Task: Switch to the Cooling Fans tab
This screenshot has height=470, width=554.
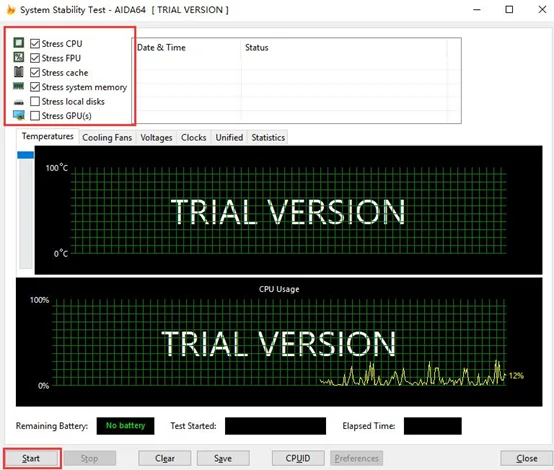Action: click(107, 137)
